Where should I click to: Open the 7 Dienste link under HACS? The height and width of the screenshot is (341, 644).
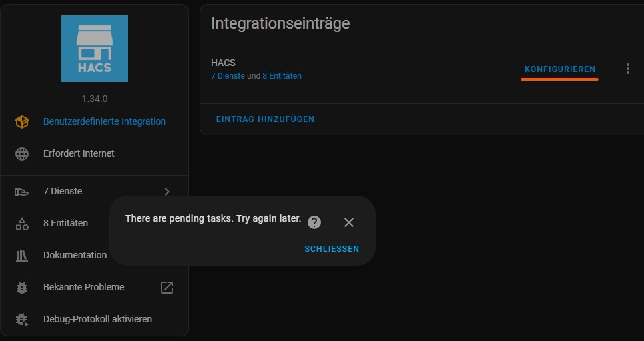(x=228, y=76)
